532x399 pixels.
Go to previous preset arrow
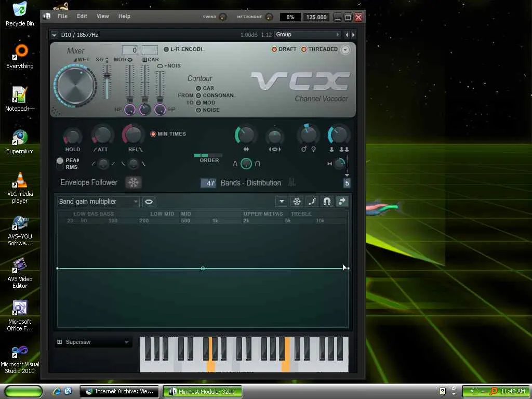(x=347, y=35)
